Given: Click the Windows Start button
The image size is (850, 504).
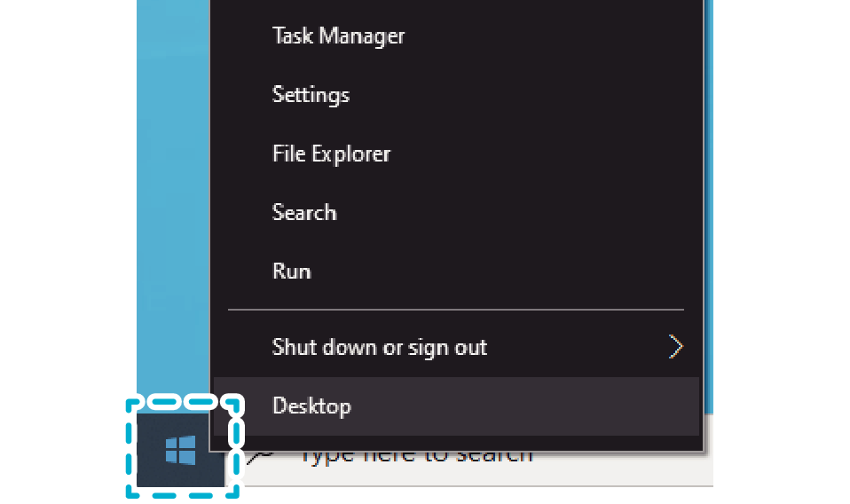Looking at the screenshot, I should coord(181,450).
